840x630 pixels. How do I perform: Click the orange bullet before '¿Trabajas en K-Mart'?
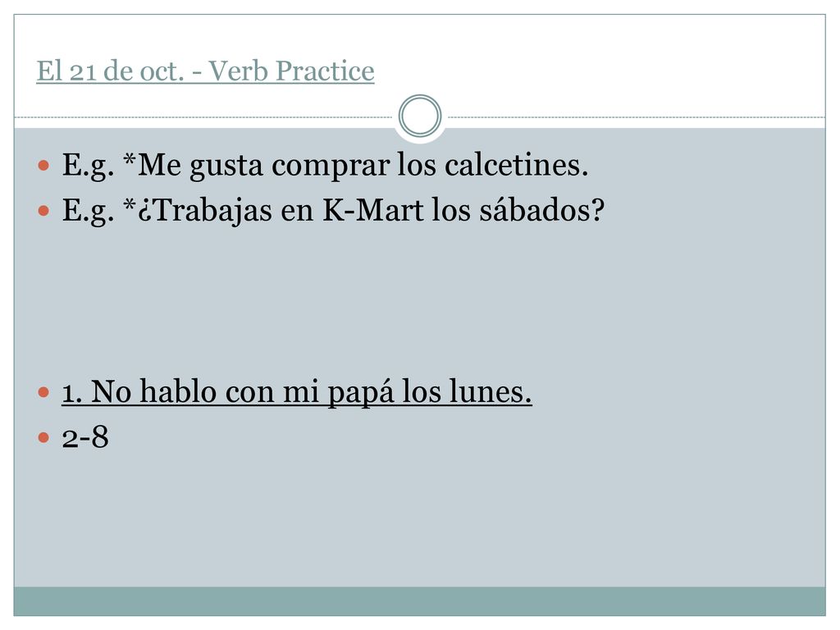click(x=44, y=211)
